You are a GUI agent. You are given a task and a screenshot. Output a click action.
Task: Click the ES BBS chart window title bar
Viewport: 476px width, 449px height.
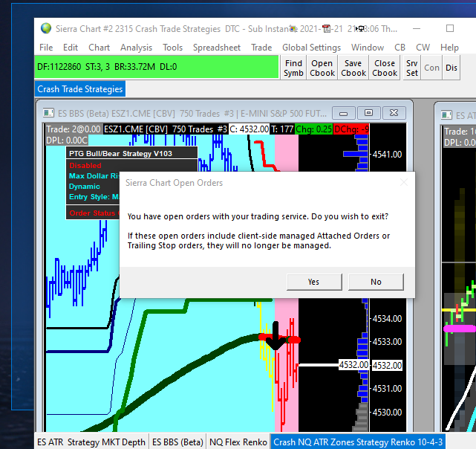192,114
